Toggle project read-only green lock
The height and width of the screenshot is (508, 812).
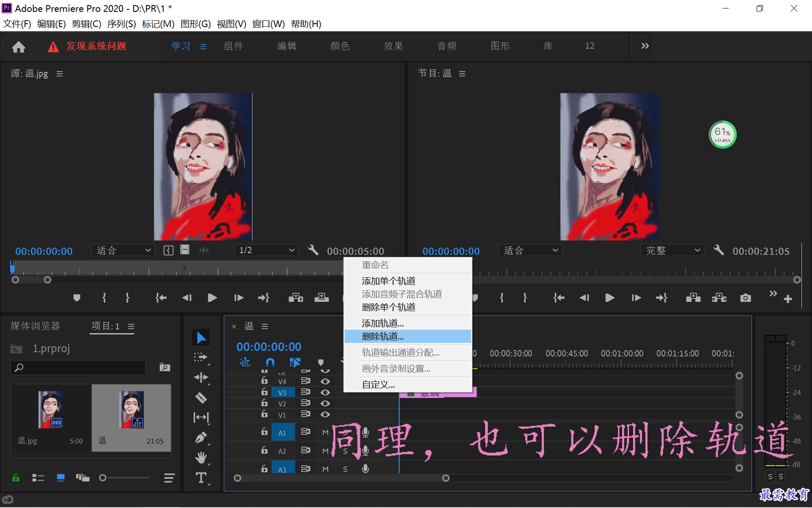(x=16, y=478)
